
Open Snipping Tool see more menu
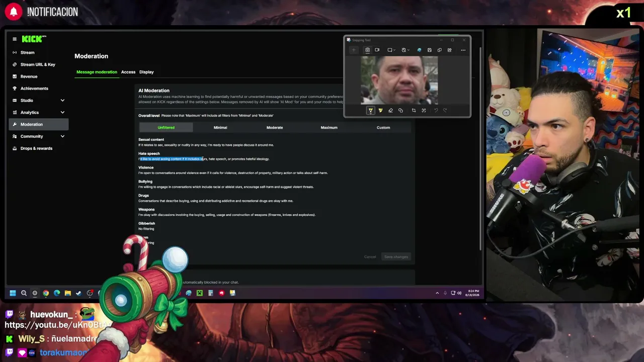[463, 50]
